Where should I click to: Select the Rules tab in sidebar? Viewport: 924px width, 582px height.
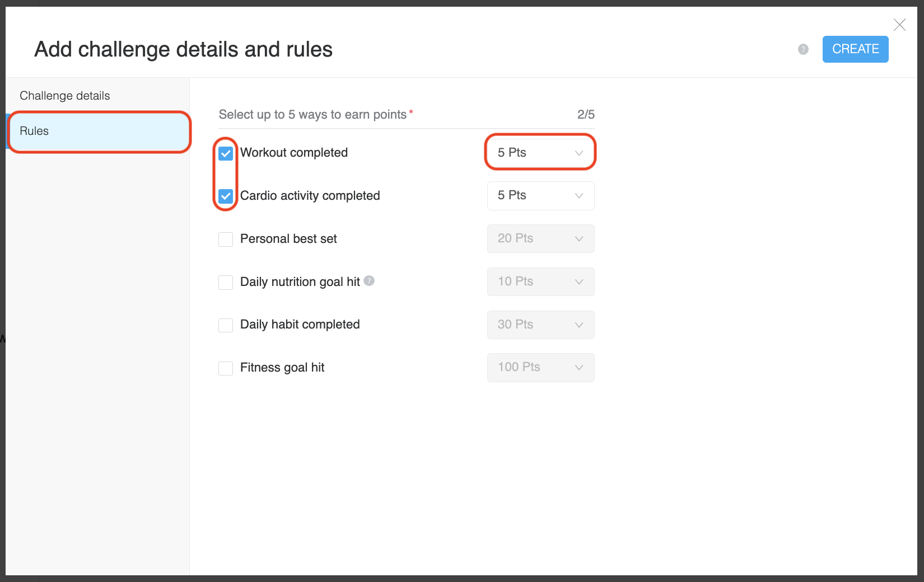98,132
